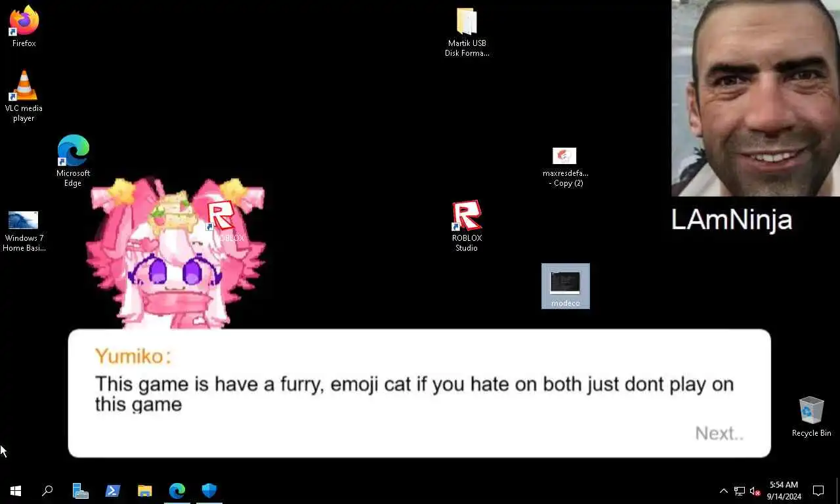Open the taskbar search magnifier
This screenshot has width=840, height=504.
point(47,490)
